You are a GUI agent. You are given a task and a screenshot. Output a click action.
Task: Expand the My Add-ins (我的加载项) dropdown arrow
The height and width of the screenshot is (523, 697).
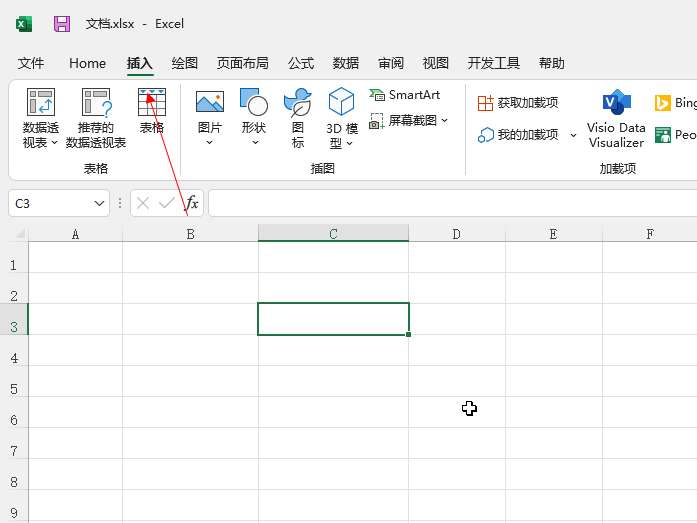click(x=573, y=135)
